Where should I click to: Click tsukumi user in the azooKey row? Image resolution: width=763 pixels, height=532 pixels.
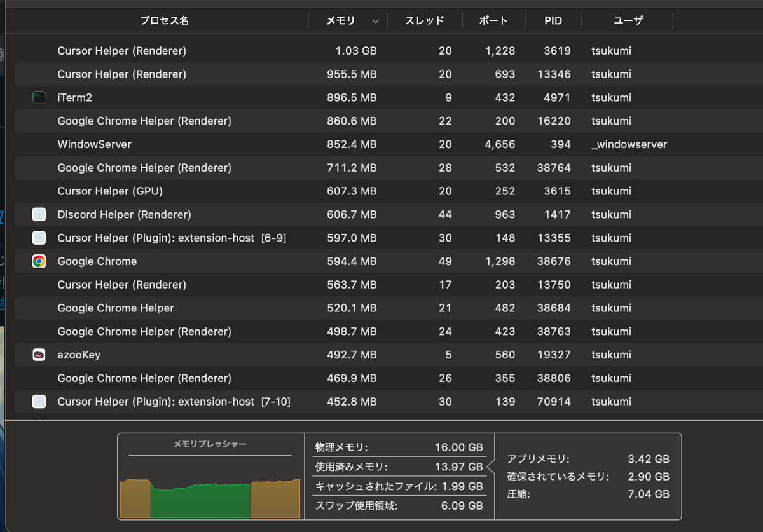click(611, 355)
